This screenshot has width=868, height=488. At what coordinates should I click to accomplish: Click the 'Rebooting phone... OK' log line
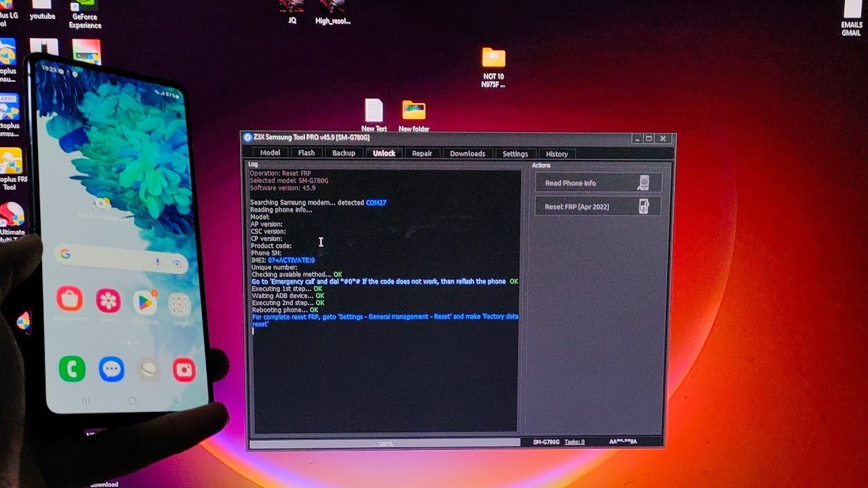pyautogui.click(x=285, y=310)
